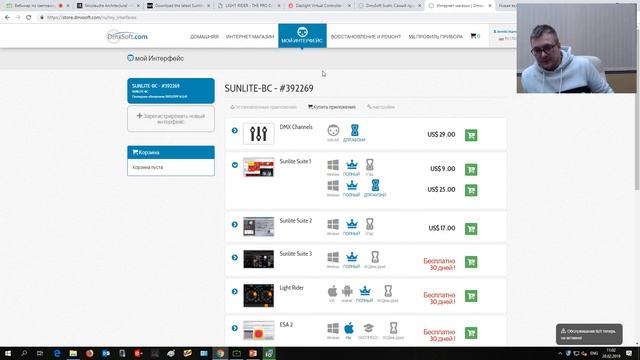The height and width of the screenshot is (360, 640).
Task: Open Firefox from the taskbar
Action: point(89,353)
